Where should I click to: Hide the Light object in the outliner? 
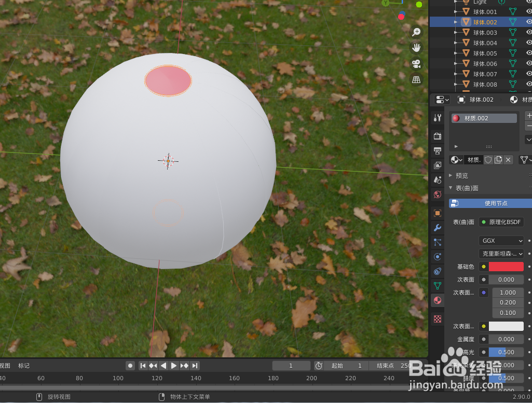(529, 2)
